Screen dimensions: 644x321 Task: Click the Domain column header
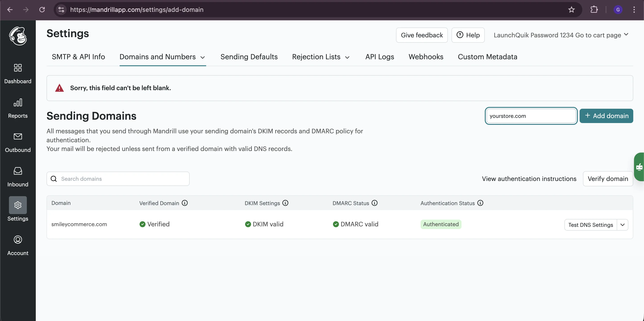(x=61, y=203)
